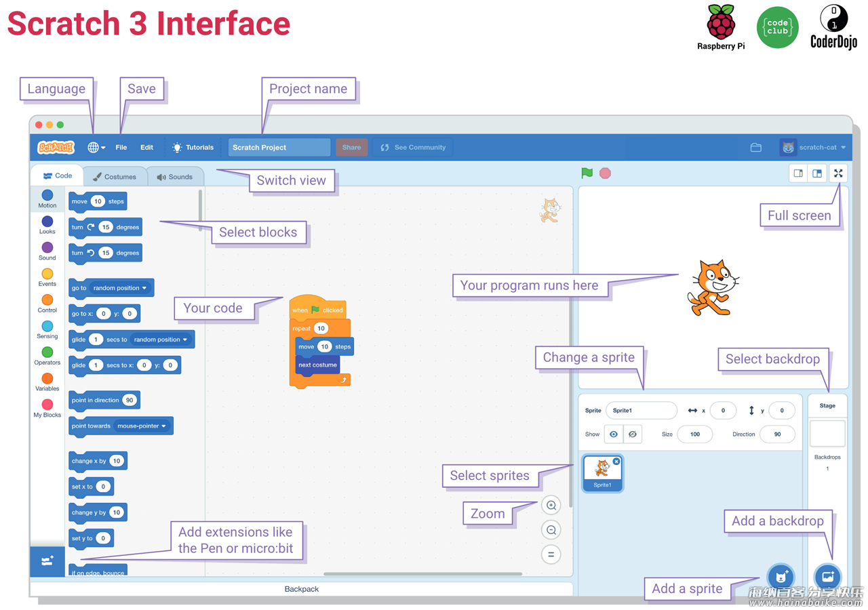Switch to small stage layout
Viewport: 868px width, 610px height.
[798, 174]
